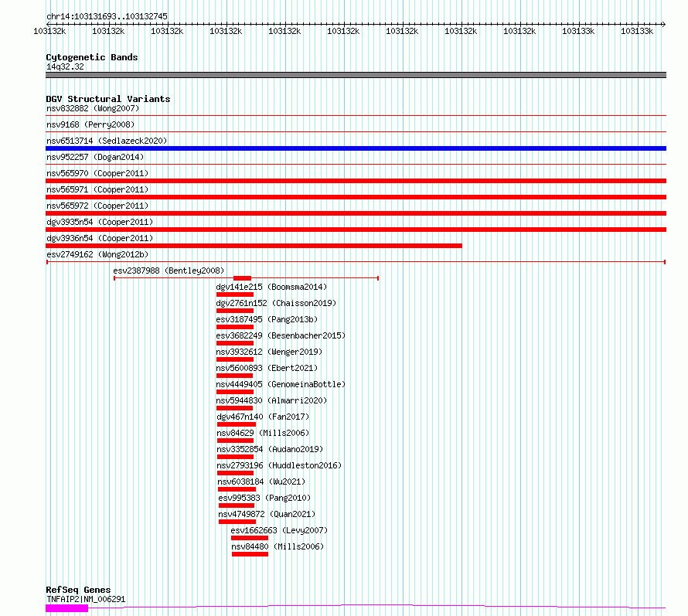688x616 pixels.
Task: Click the red bar under dgv141e215
Action: pyautogui.click(x=235, y=294)
